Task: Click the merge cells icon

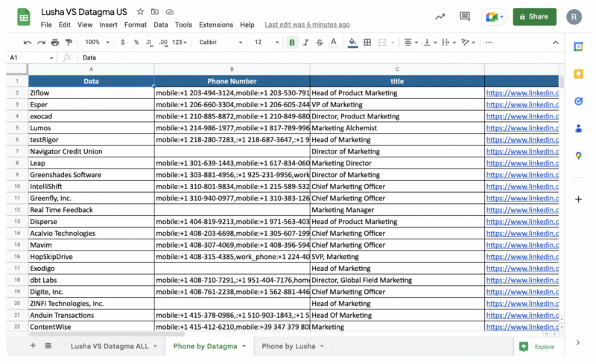Action: click(x=382, y=42)
